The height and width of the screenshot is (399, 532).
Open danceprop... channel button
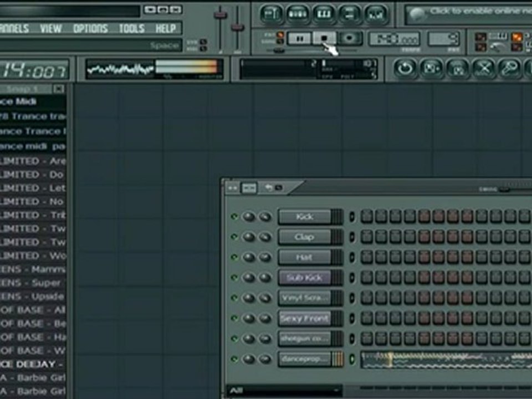click(304, 359)
